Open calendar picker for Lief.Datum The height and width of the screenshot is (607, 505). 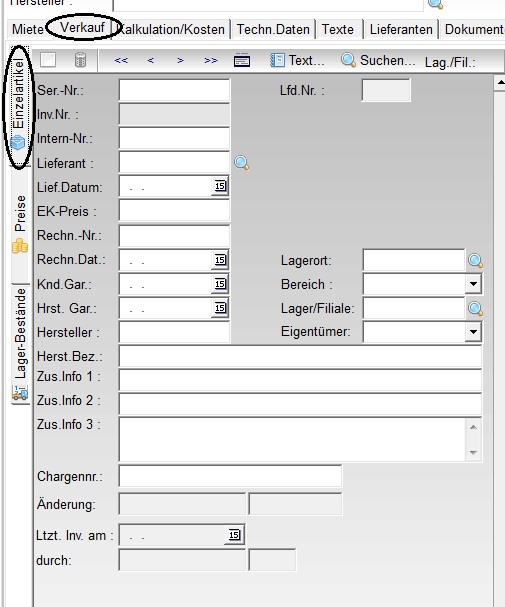click(220, 186)
